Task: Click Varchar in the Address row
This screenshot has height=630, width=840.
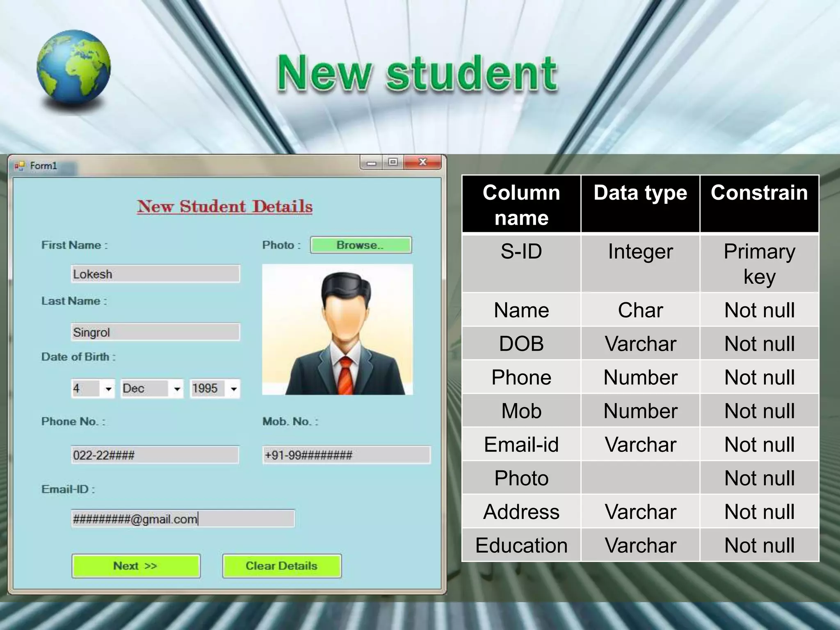Action: (640, 511)
